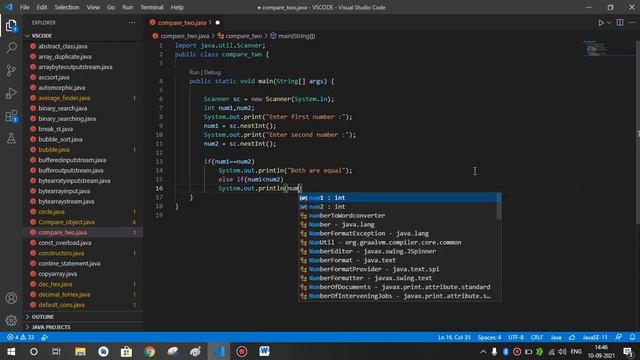
Task: Select num1 : int suggestion
Action: [399, 198]
